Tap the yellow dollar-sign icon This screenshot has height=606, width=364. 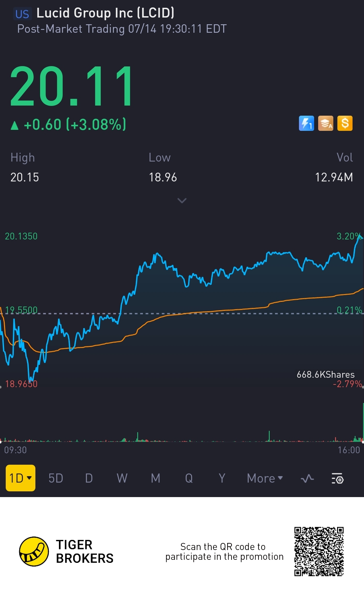point(345,123)
